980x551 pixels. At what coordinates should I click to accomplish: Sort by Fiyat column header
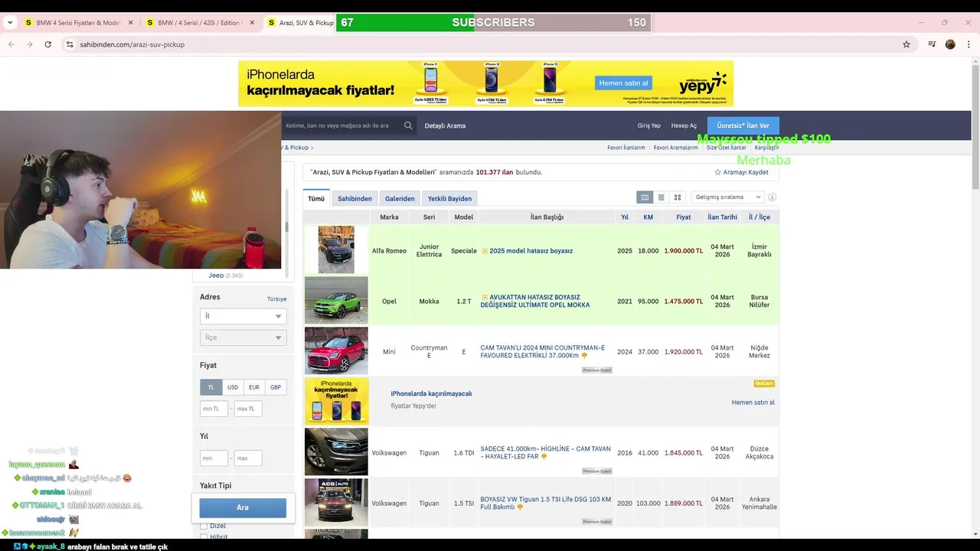point(683,217)
